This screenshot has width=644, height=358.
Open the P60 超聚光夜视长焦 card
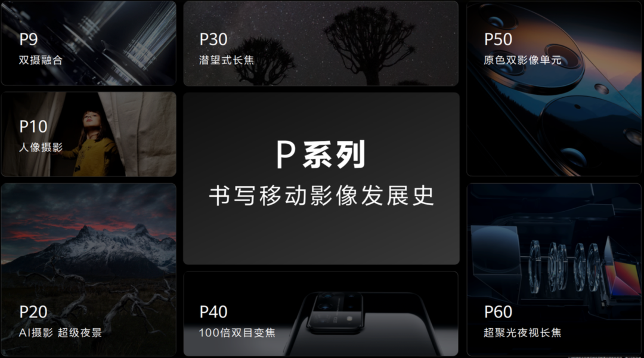pyautogui.click(x=553, y=269)
